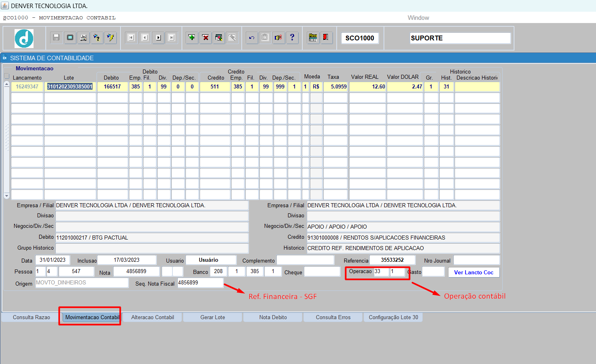Click the red exit door icon
Image resolution: width=596 pixels, height=364 pixels.
tap(326, 38)
